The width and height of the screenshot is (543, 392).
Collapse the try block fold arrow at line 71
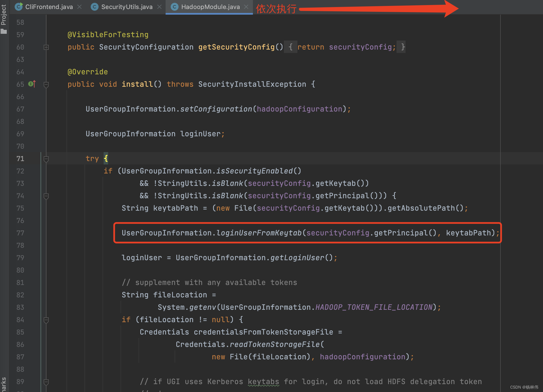click(x=46, y=159)
